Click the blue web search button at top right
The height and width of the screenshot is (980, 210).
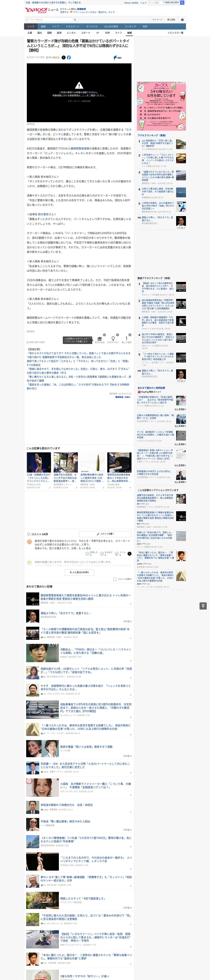[x=182, y=3]
